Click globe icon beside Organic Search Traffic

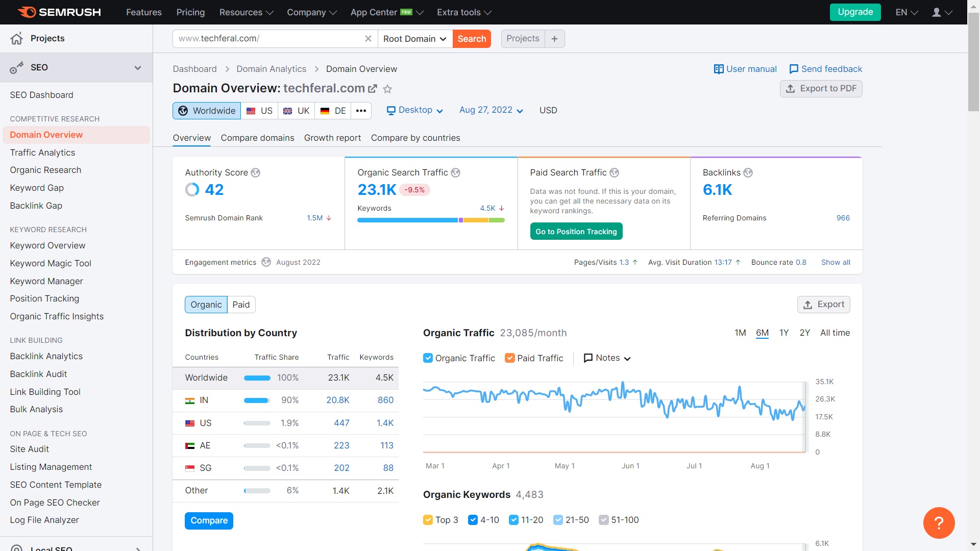coord(456,173)
